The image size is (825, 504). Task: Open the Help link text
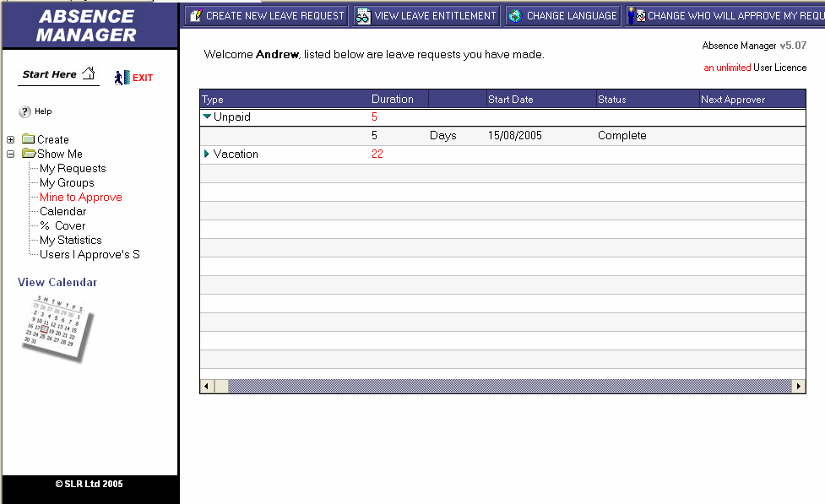pos(43,111)
